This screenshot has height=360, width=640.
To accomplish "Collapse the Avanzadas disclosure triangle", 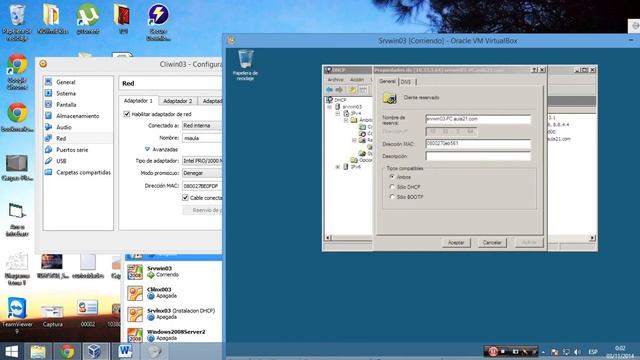I will coord(147,149).
